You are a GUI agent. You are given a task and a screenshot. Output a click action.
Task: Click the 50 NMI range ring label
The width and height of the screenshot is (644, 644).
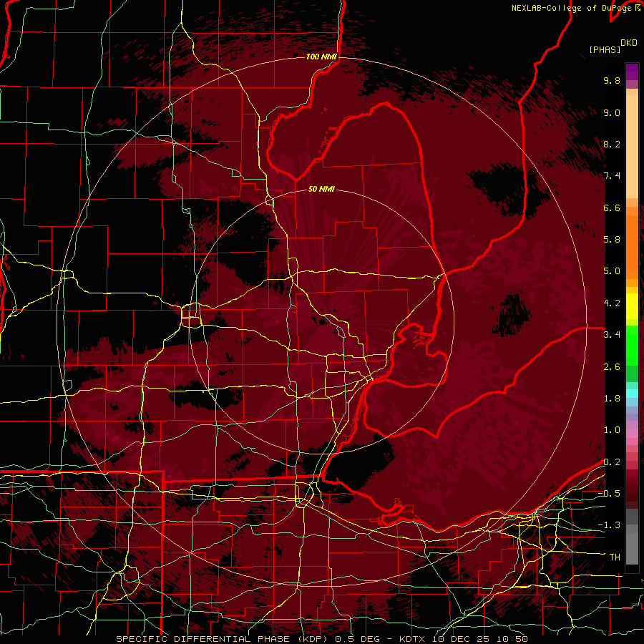pos(321,190)
